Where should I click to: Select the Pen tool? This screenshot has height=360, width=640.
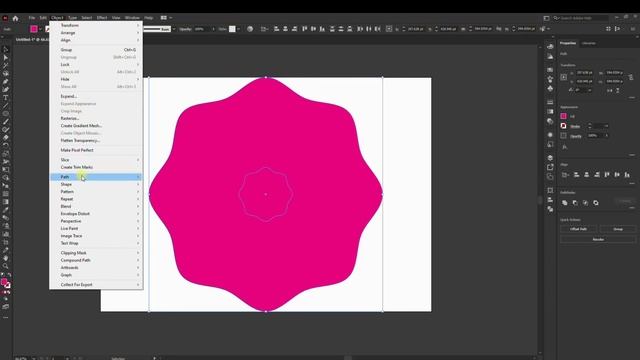(5, 82)
